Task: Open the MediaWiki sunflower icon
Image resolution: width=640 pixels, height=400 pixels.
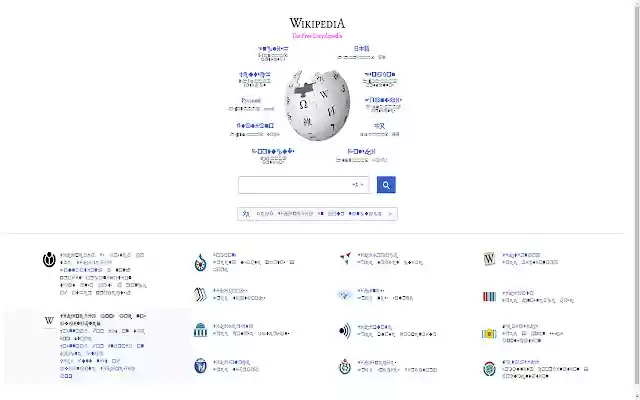Action: 489,333
